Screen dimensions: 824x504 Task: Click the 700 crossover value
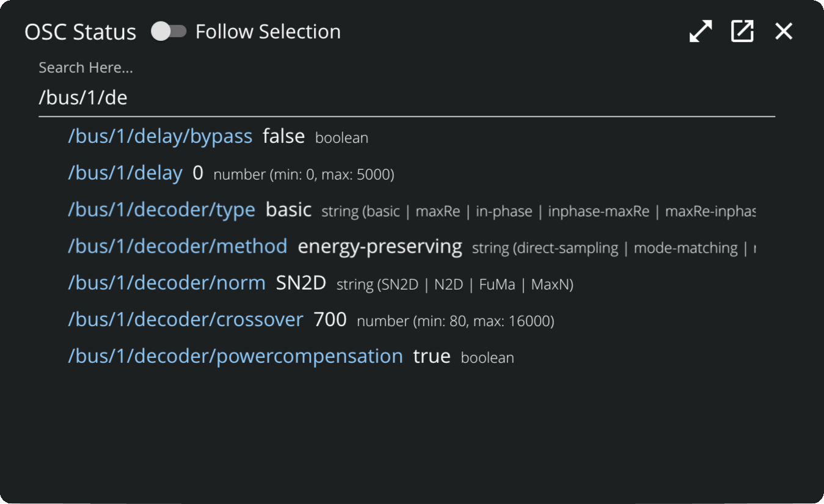pos(330,320)
